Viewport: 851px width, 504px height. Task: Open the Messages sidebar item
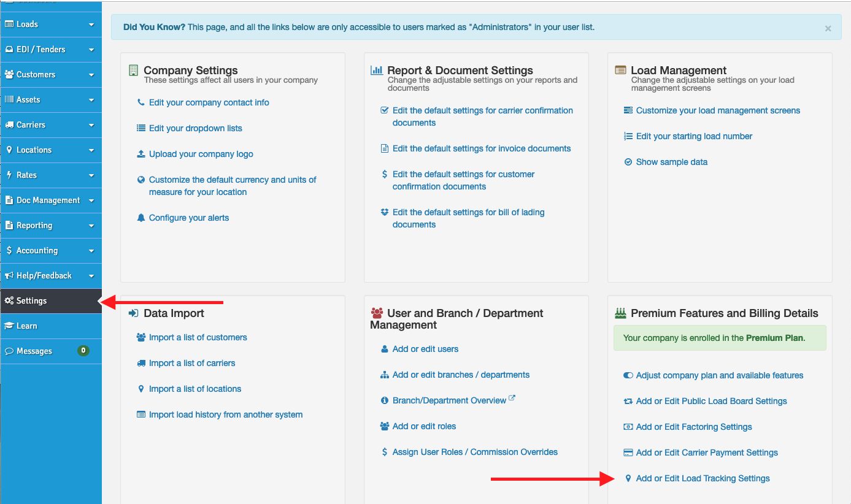point(34,351)
